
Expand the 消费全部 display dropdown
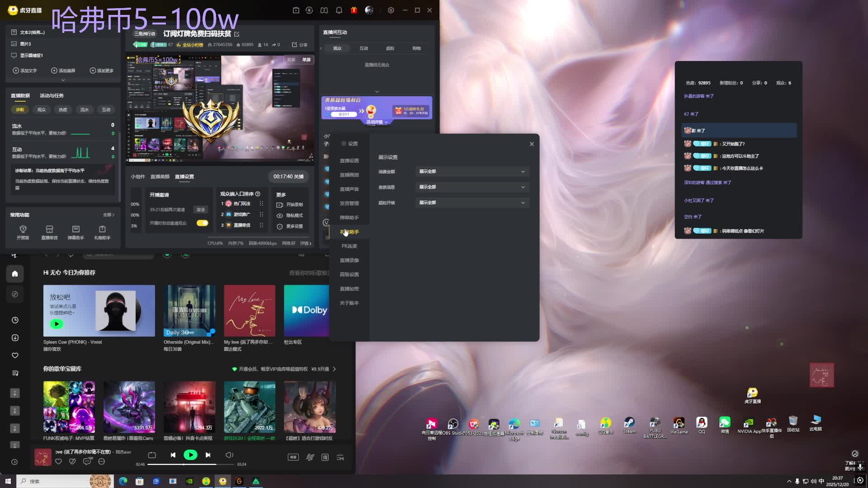(x=472, y=172)
